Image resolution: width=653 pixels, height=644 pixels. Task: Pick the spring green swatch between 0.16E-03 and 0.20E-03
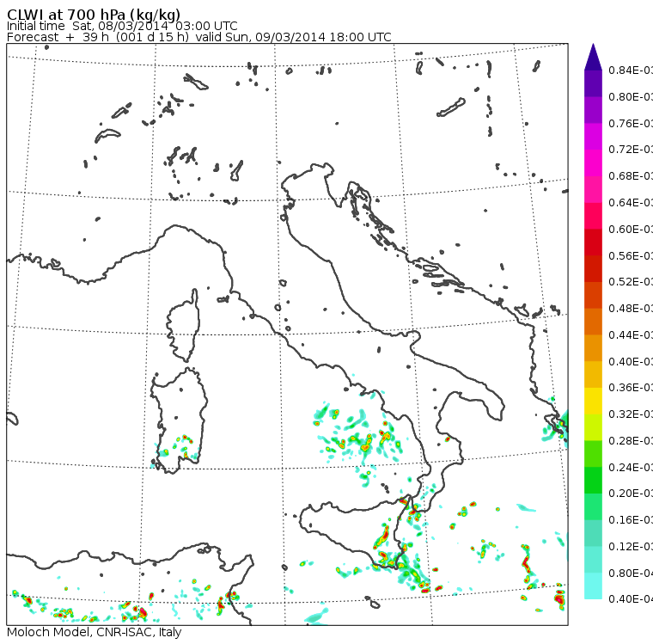(593, 507)
